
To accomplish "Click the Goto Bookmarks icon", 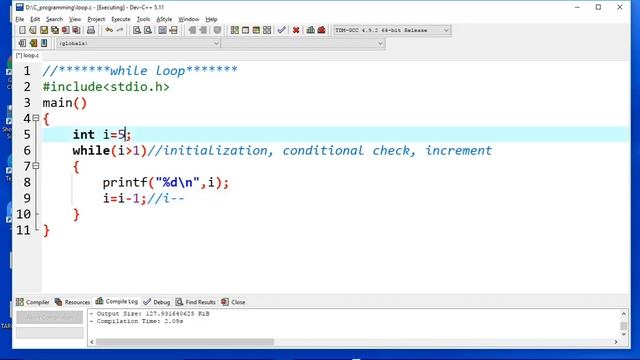I will coord(44,43).
